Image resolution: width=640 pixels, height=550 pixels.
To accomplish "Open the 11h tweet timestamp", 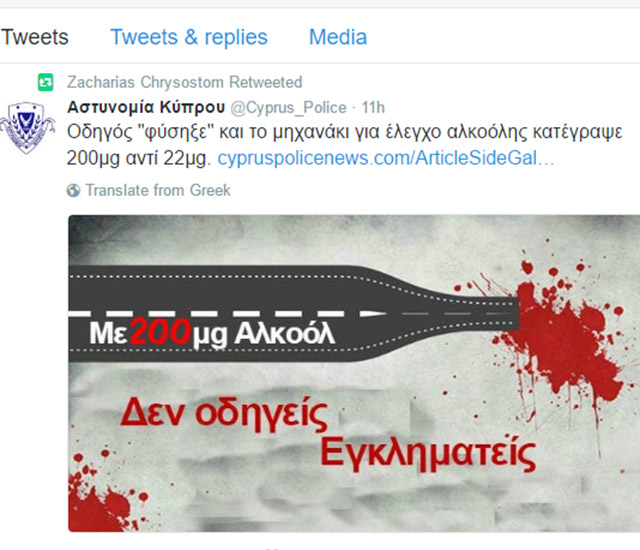I will tap(373, 108).
